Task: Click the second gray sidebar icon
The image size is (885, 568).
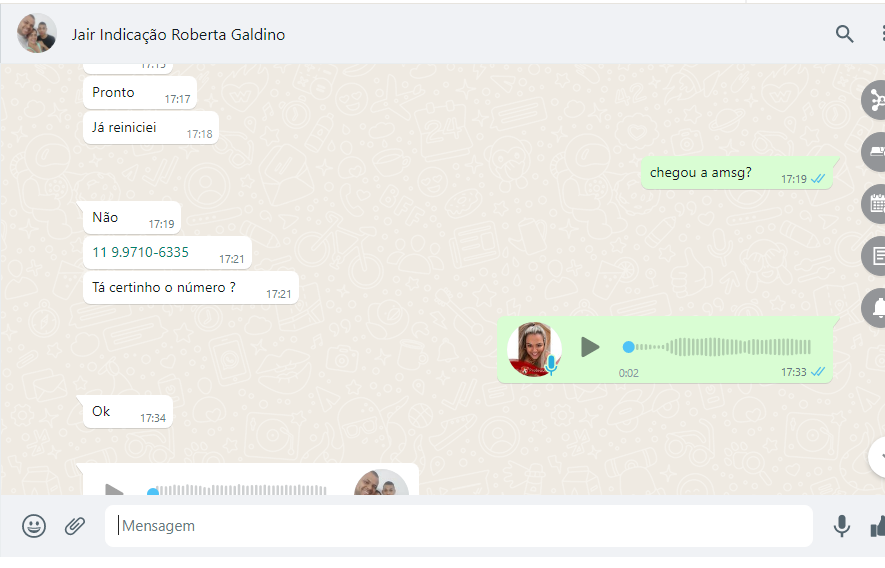Action: click(877, 152)
